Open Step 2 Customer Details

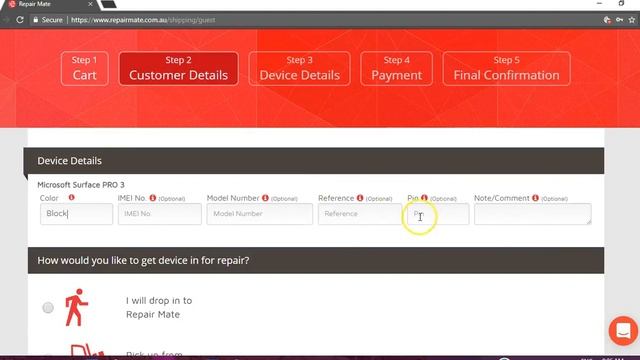(x=178, y=69)
